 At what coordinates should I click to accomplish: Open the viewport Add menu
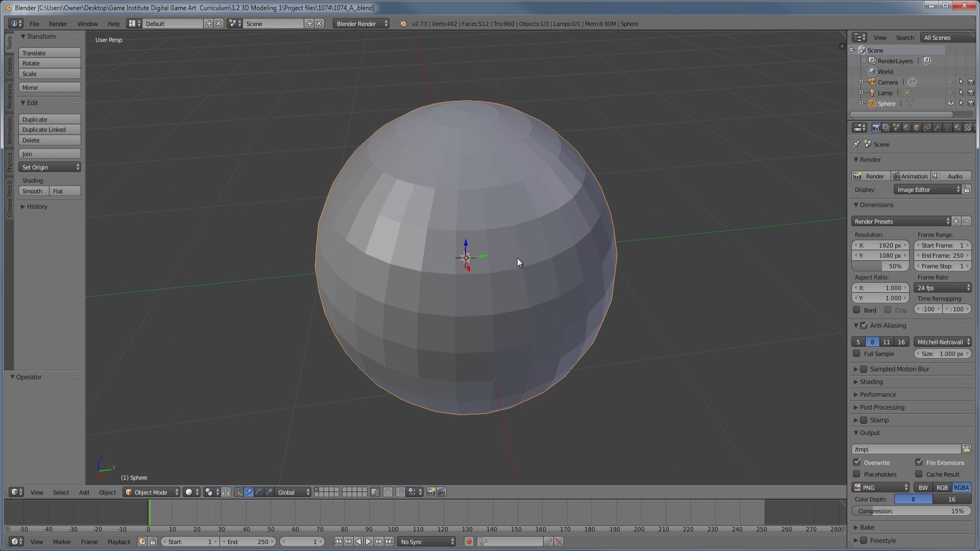pyautogui.click(x=84, y=492)
